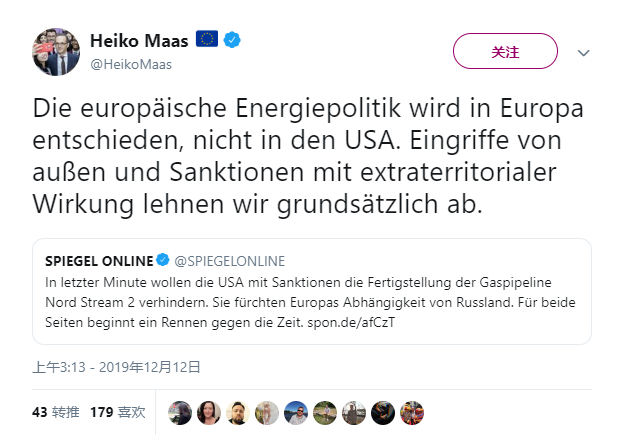
Task: Click Heiko Maas's profile avatar photo
Action: coord(58,51)
